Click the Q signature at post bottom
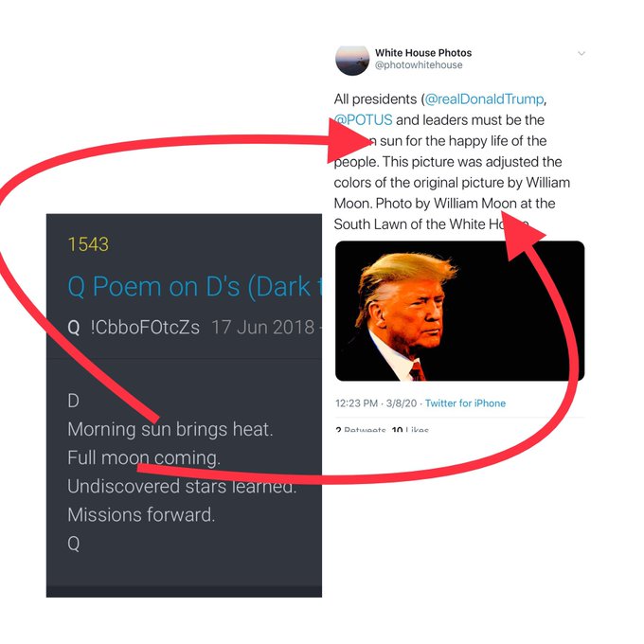Screen dimensions: 644x644 (x=74, y=544)
